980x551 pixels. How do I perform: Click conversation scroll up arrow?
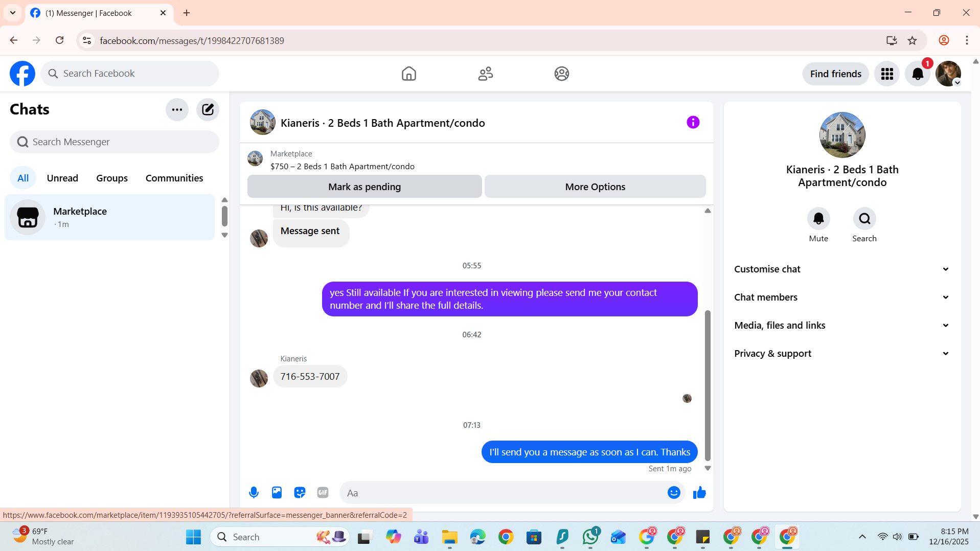click(708, 211)
